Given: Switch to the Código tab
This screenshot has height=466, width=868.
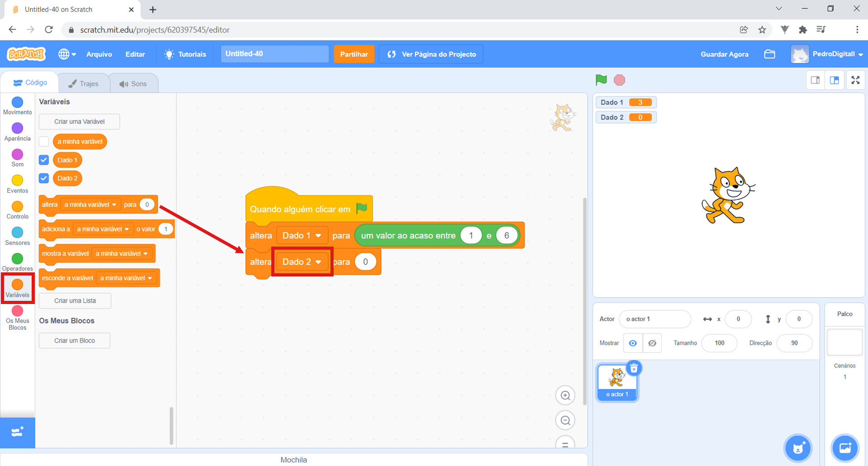Looking at the screenshot, I should [30, 83].
